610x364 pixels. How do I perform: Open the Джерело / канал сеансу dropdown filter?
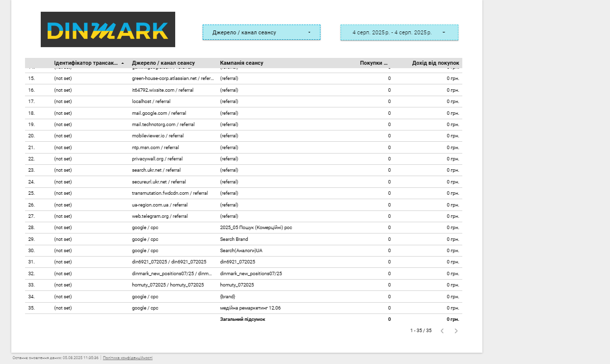pyautogui.click(x=262, y=32)
